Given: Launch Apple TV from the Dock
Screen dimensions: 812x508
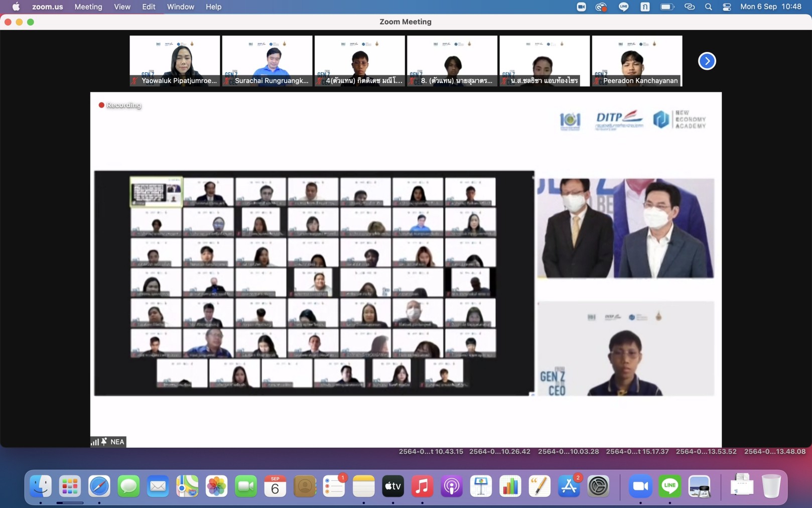Looking at the screenshot, I should pos(392,486).
